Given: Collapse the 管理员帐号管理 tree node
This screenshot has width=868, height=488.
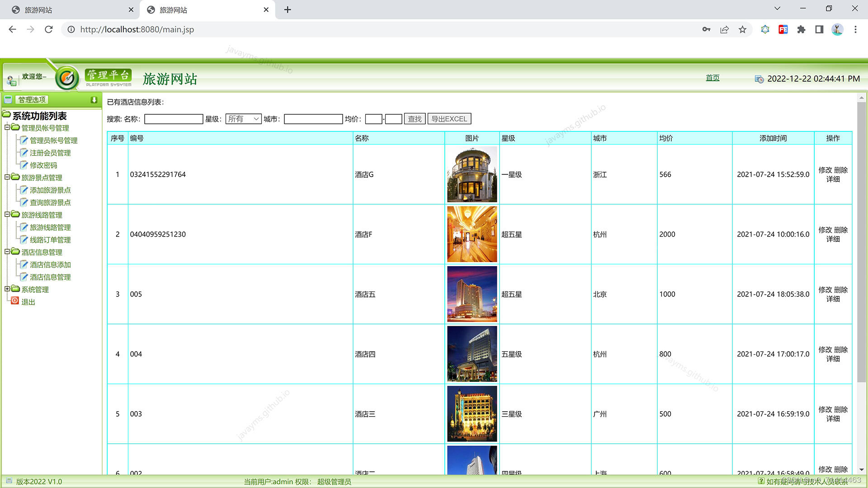Looking at the screenshot, I should (7, 127).
